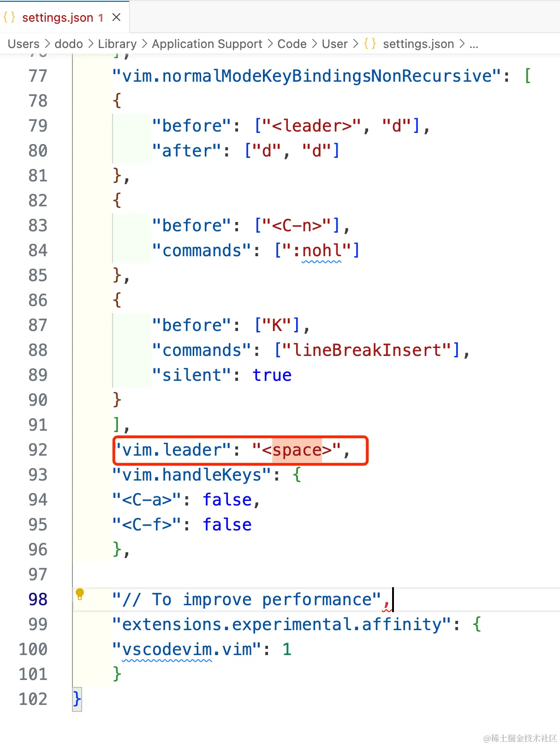Image resolution: width=560 pixels, height=746 pixels.
Task: Click the "K" string on line 87
Action: pyautogui.click(x=277, y=325)
